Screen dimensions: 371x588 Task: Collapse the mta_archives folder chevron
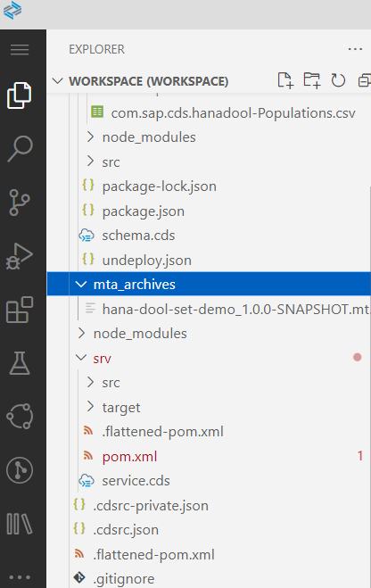coord(81,285)
